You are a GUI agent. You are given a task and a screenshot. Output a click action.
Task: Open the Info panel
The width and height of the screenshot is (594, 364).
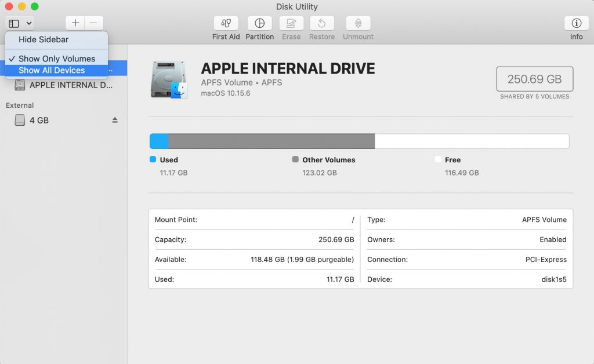(576, 23)
